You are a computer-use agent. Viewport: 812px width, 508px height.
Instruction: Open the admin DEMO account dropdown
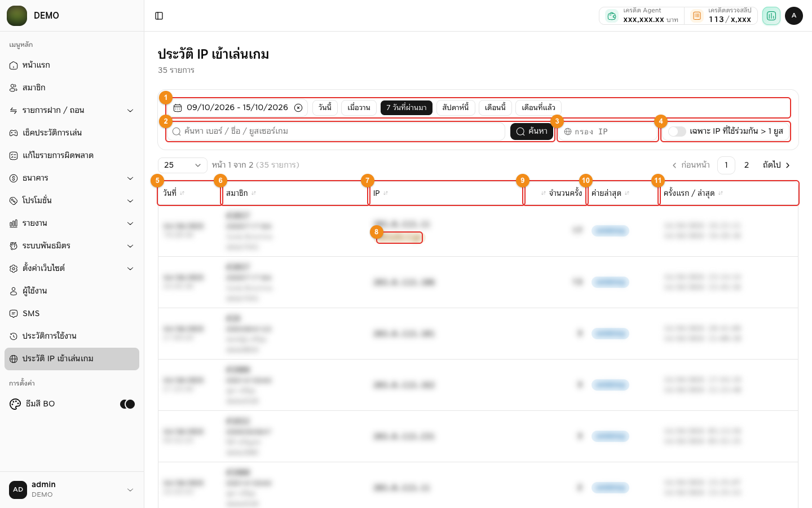[72, 489]
